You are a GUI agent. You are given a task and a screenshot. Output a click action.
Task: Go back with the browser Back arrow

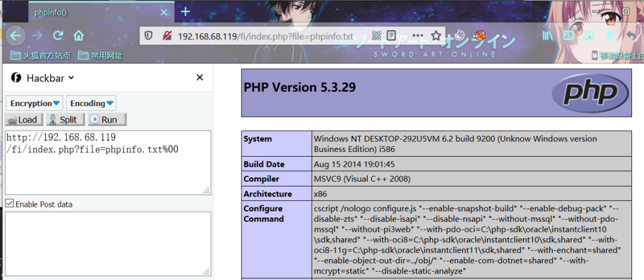point(16,36)
